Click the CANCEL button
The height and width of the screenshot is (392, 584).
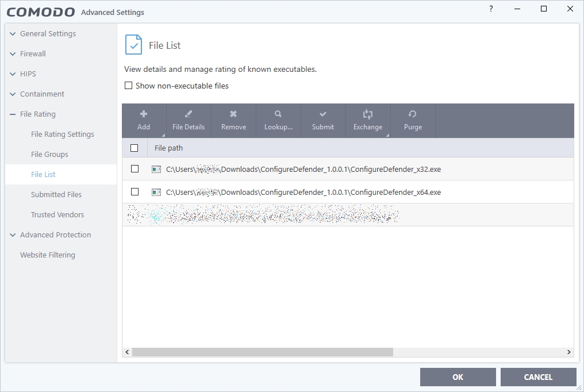click(538, 377)
